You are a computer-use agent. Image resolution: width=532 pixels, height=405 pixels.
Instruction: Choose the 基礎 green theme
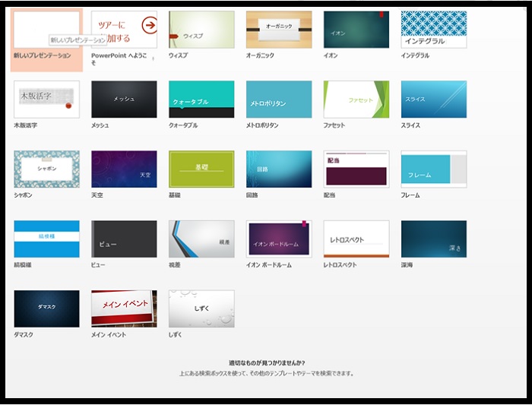click(201, 169)
